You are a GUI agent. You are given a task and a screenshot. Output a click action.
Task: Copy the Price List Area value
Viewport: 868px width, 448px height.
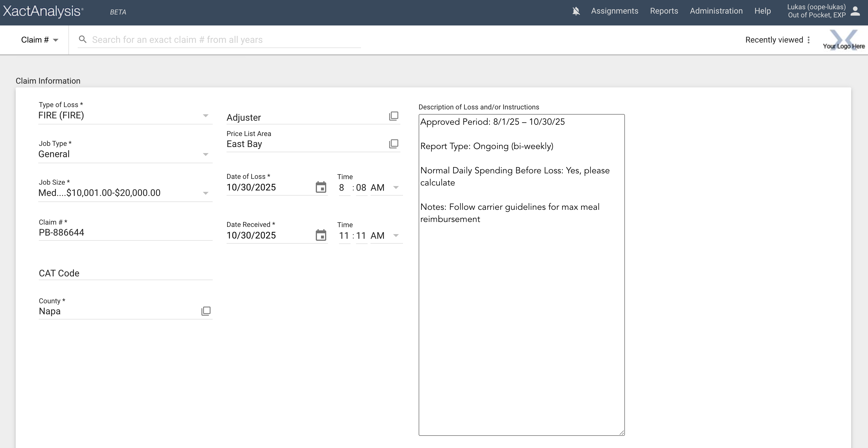pyautogui.click(x=393, y=144)
